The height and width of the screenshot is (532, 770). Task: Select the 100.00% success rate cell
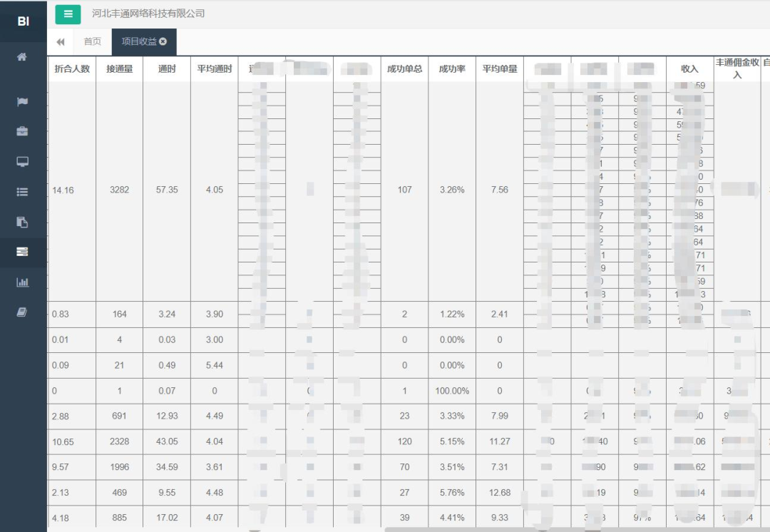pos(452,391)
